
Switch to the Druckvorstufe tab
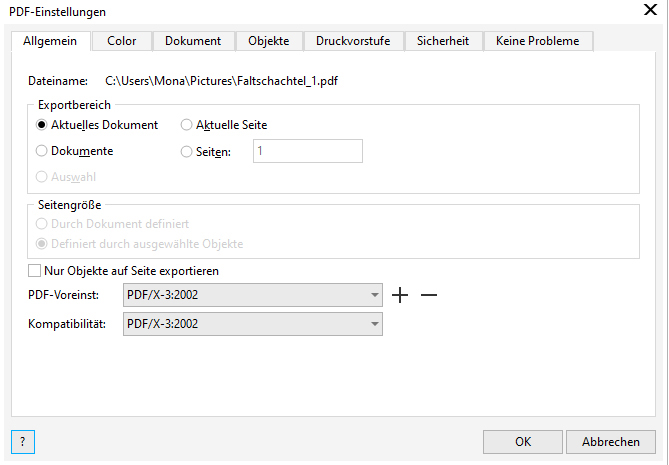[353, 41]
